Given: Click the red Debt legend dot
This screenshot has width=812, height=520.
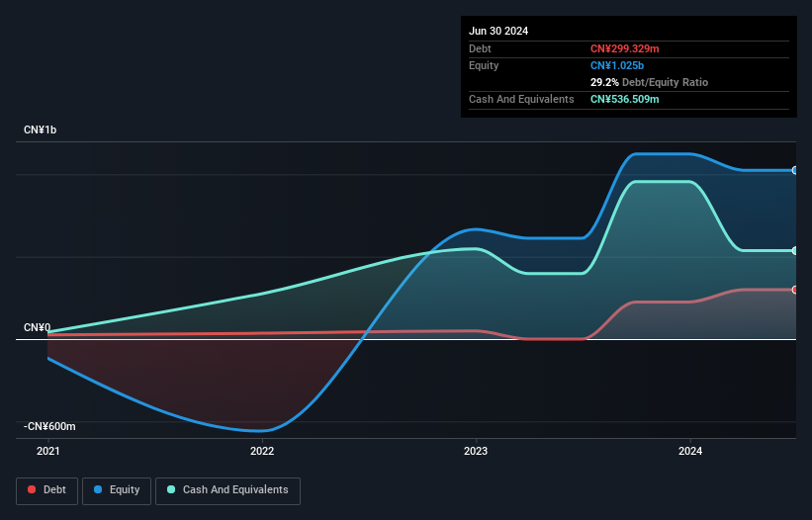Looking at the screenshot, I should click(x=32, y=489).
